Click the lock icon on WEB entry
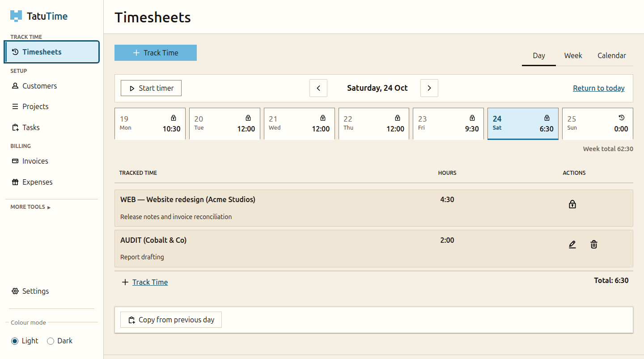Viewport: 644px width, 359px height. pyautogui.click(x=572, y=204)
